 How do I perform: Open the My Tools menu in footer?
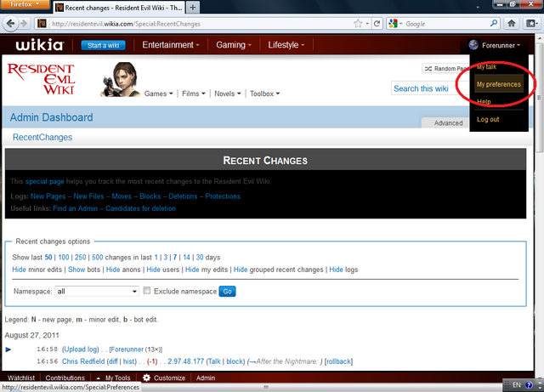(x=113, y=378)
